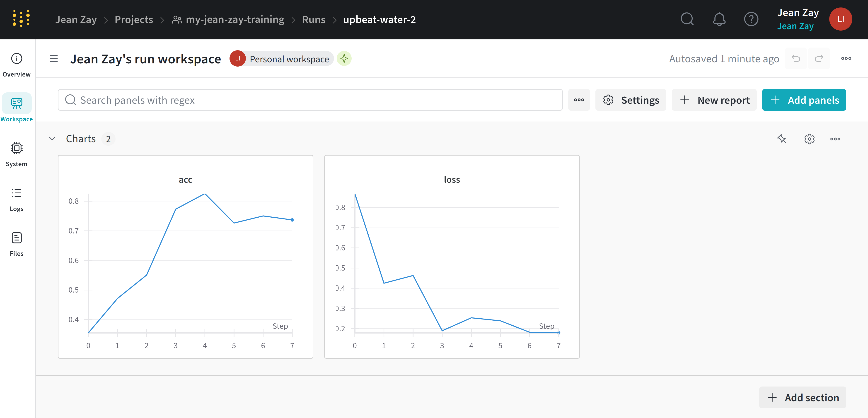This screenshot has height=418, width=868.
Task: Open Charts section settings gear
Action: 809,139
